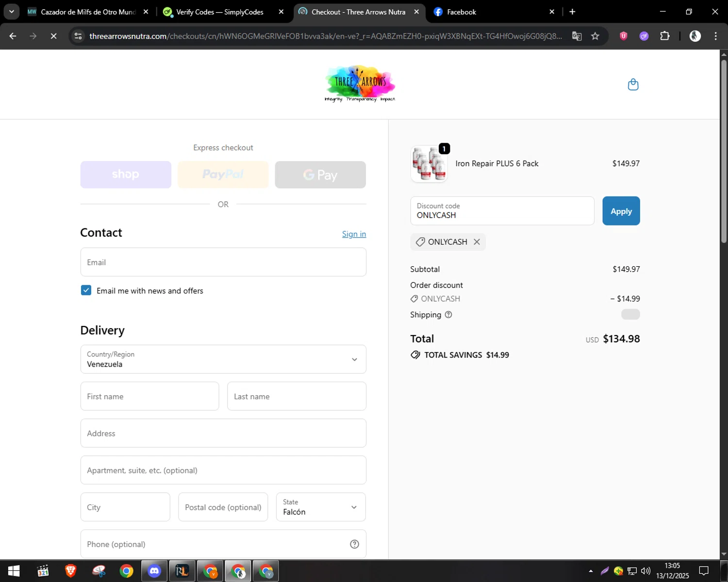Click the Iron Repair PLUS product thumbnail
Screen dimensions: 728x582
tap(429, 164)
